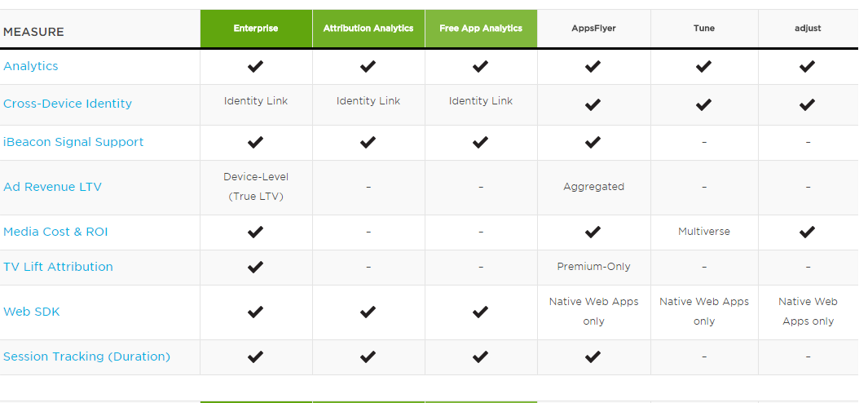
Task: Click AppsFlyer checkmark for Session Tracking
Action: tap(593, 356)
